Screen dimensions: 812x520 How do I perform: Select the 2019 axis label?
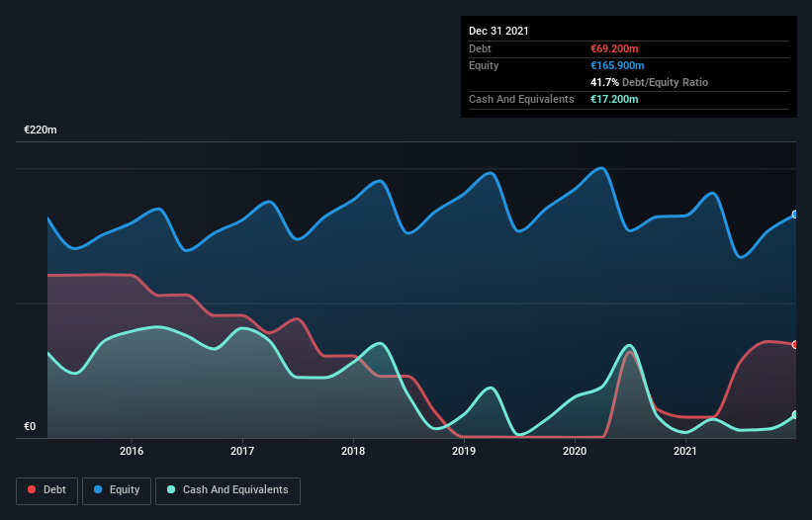point(464,451)
